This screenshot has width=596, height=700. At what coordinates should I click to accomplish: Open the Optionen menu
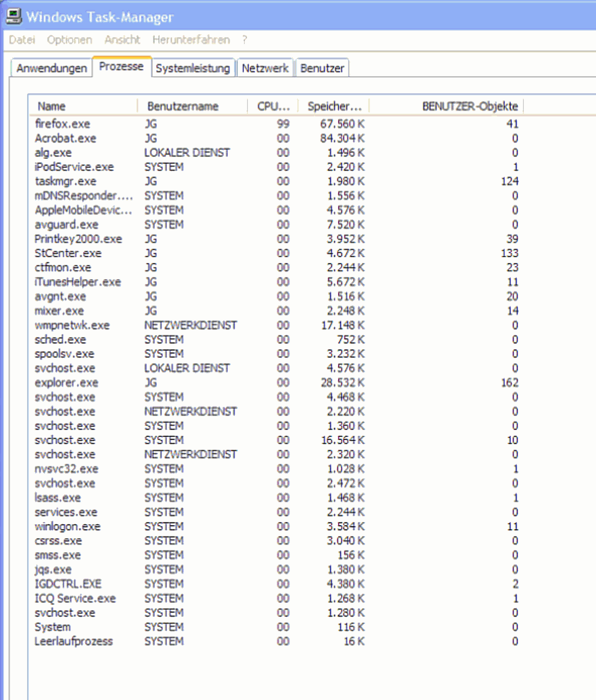(x=70, y=40)
